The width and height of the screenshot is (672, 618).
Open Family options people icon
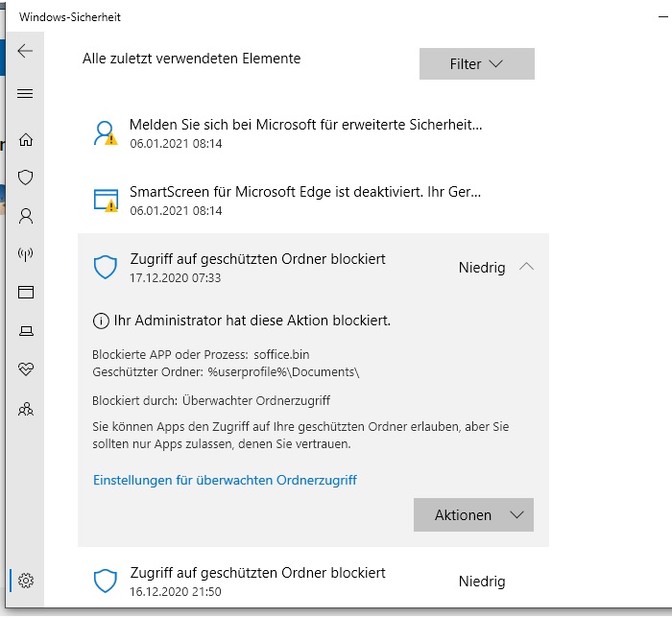(26, 409)
